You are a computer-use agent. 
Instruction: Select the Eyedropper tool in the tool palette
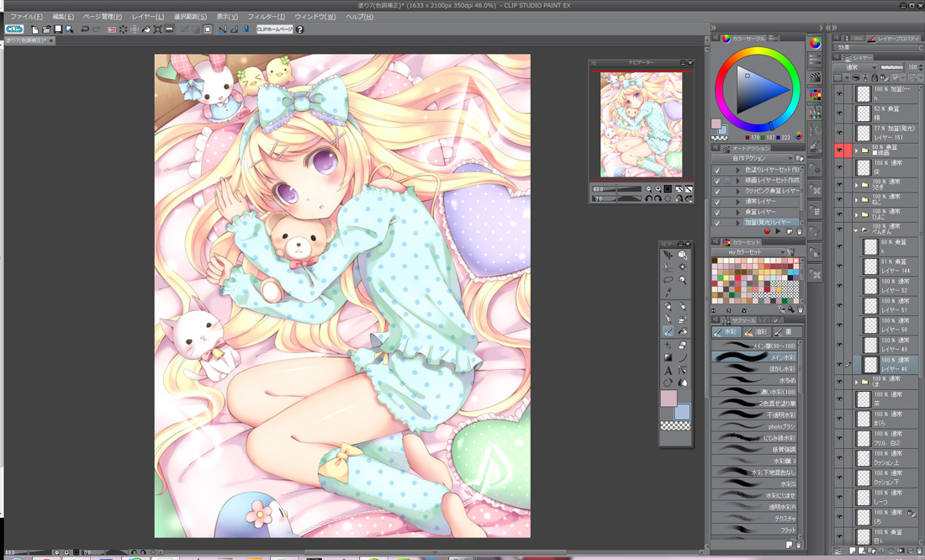coord(668,293)
